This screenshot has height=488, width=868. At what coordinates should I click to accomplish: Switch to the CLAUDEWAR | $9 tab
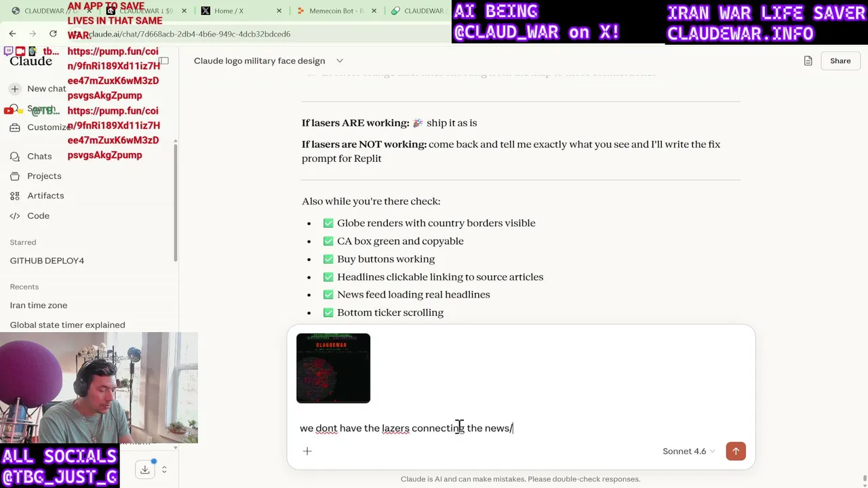(x=146, y=11)
